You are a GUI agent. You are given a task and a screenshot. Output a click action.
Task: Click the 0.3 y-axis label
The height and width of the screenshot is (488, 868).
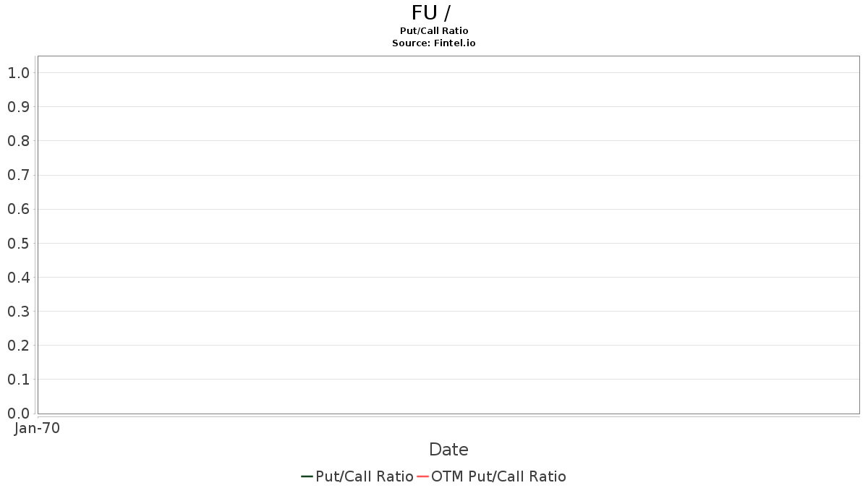pos(19,311)
